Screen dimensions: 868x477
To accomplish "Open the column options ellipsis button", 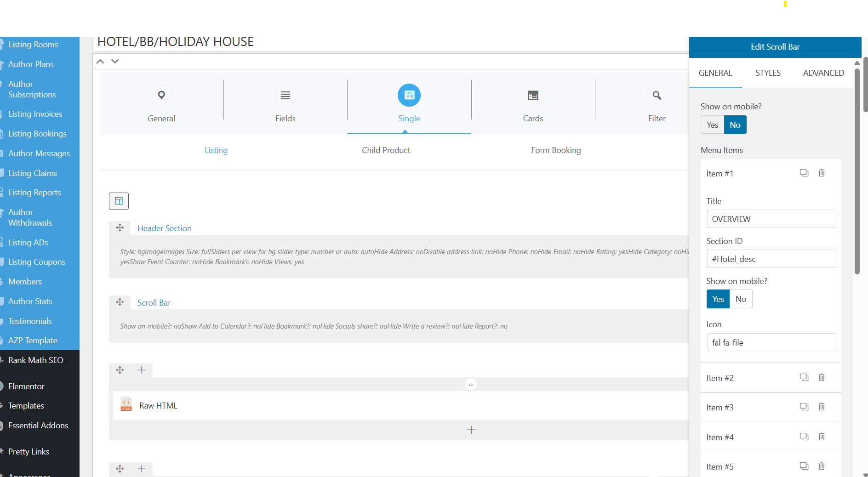I will tap(471, 384).
